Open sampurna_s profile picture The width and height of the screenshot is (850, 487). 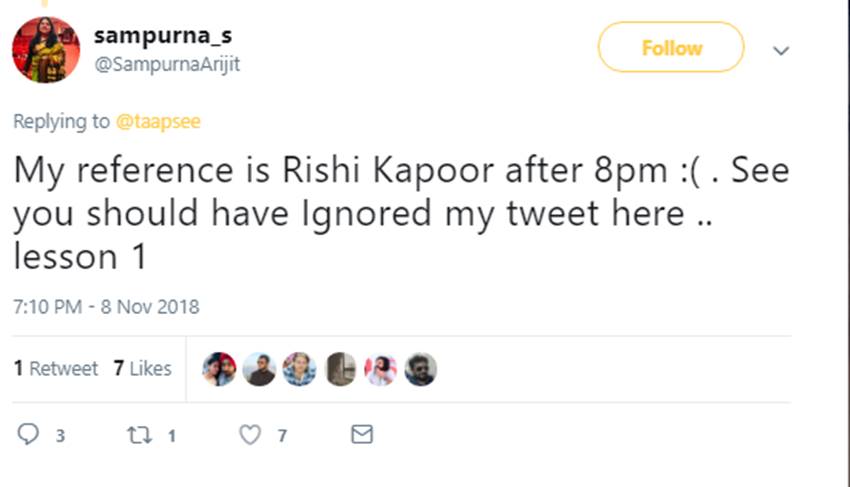[45, 49]
